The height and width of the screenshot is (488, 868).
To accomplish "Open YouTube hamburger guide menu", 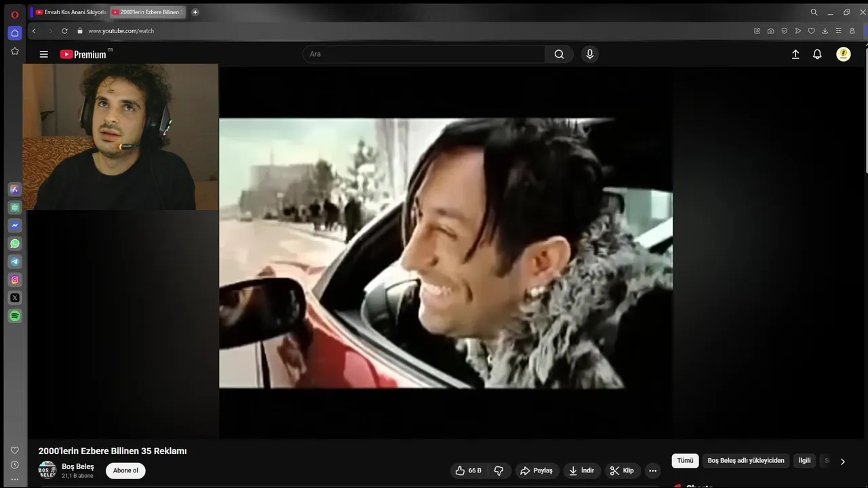I will pos(44,54).
